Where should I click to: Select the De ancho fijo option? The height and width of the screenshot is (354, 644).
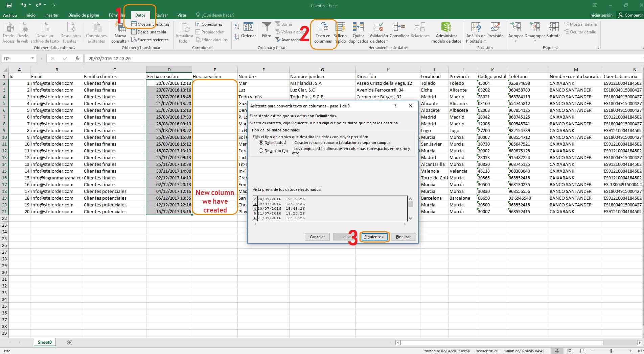click(261, 151)
